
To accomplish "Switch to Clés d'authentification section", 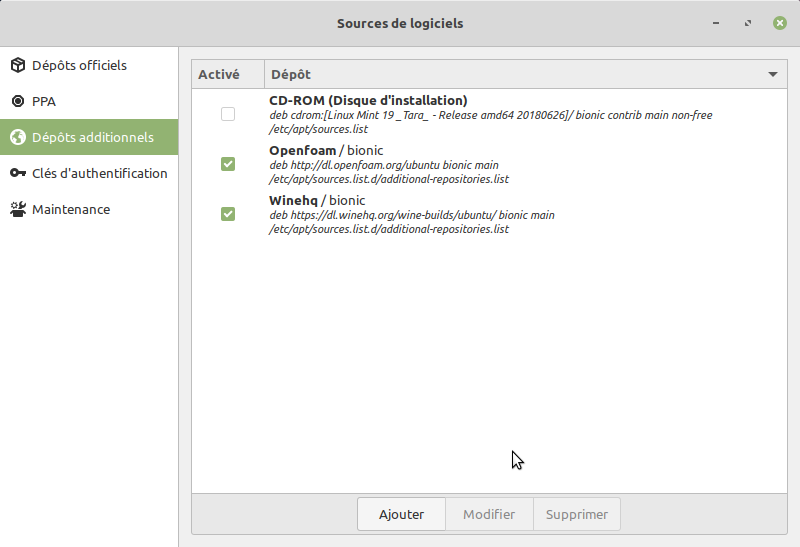I will pos(99,174).
